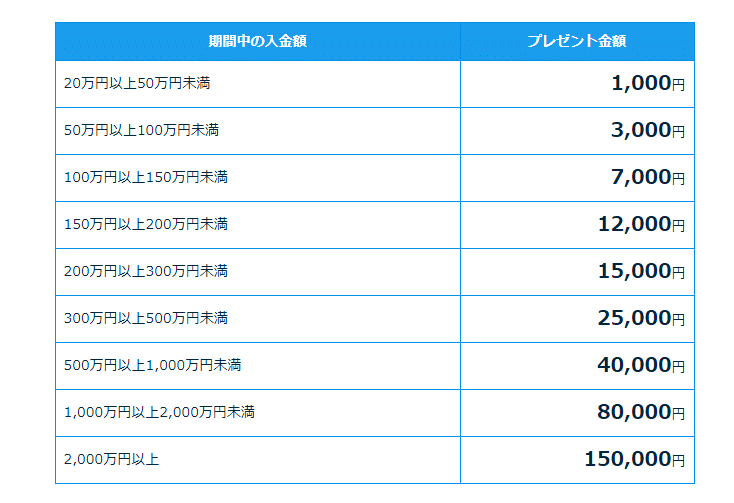Screen dimensions: 734x503
Task: Click the 15,000円 present amount
Action: [x=642, y=271]
